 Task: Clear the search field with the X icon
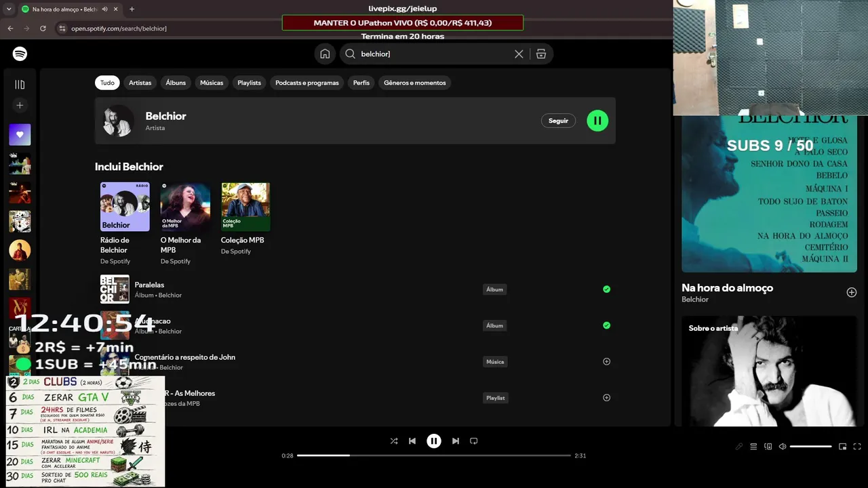[519, 54]
